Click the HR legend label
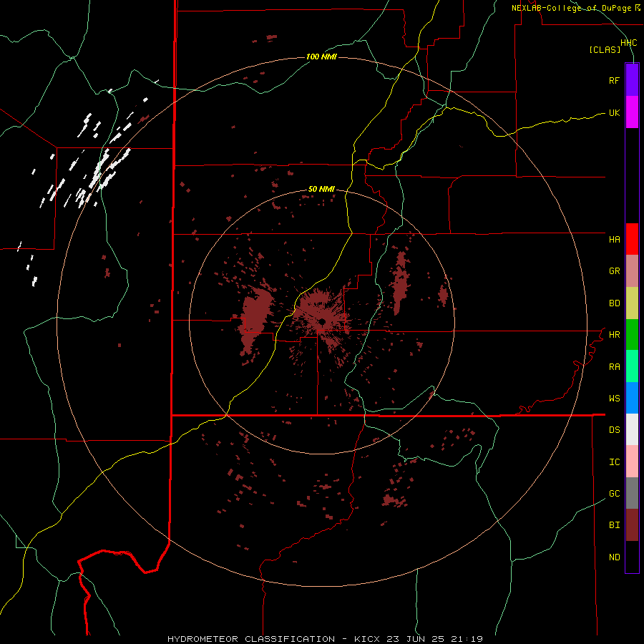The height and width of the screenshot is (644, 644). (x=614, y=335)
